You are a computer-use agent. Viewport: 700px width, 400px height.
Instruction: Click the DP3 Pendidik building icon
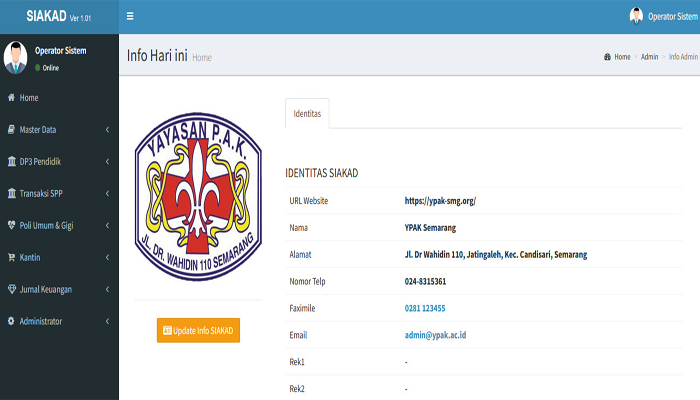pos(11,161)
